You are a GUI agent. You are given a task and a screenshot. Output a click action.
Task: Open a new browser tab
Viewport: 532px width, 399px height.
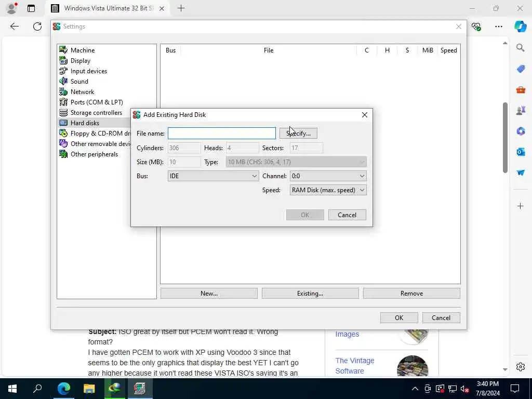181,8
